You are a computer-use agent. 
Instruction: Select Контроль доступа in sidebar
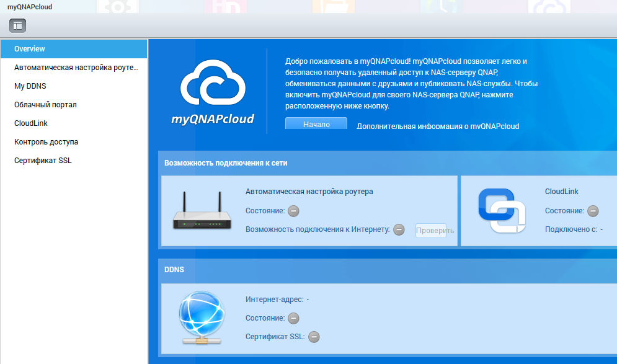click(46, 142)
